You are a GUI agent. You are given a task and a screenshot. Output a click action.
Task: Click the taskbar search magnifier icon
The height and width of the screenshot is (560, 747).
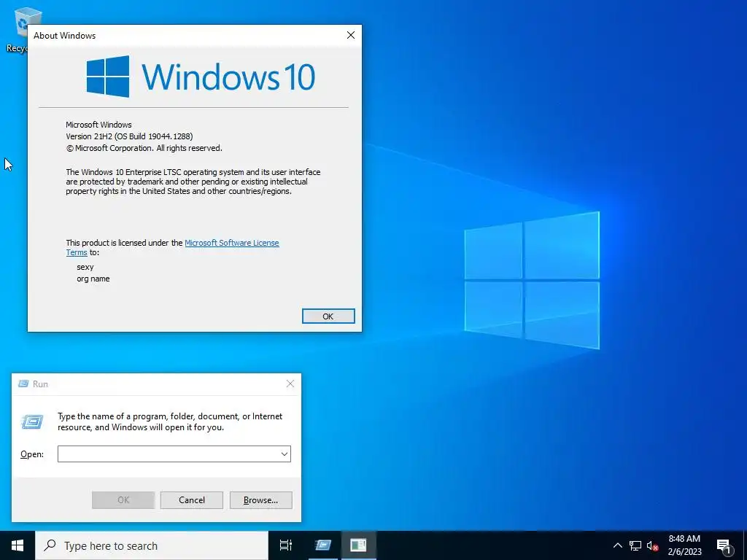pyautogui.click(x=50, y=545)
